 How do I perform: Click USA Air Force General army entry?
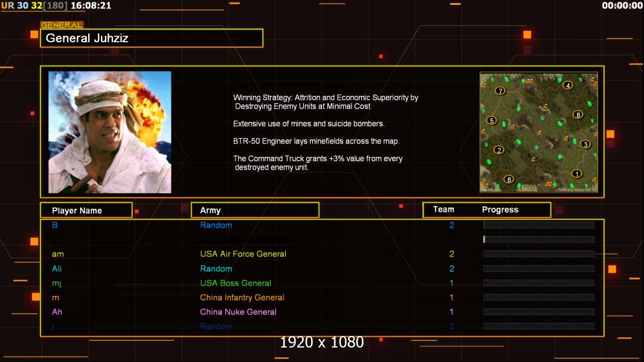[x=243, y=254]
